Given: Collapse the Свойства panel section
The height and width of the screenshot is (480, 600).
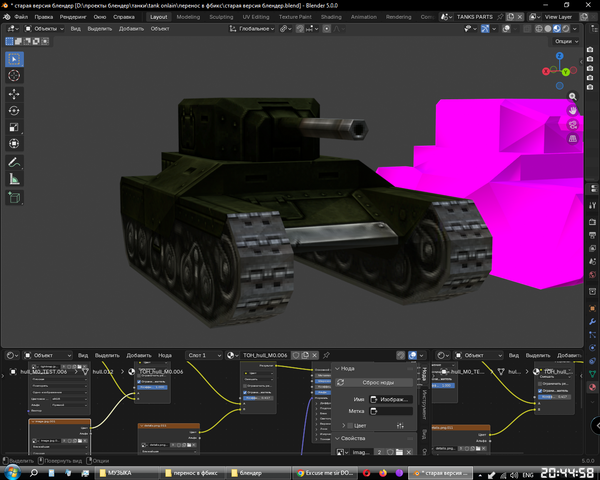Looking at the screenshot, I should click(338, 438).
